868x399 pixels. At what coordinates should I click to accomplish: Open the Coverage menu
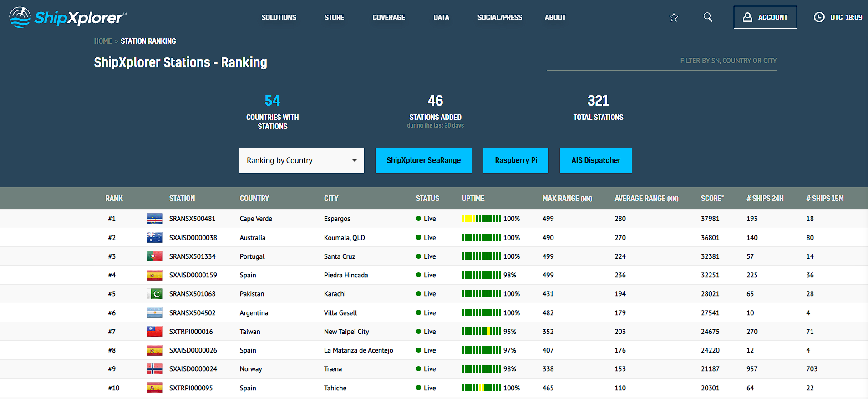(389, 17)
